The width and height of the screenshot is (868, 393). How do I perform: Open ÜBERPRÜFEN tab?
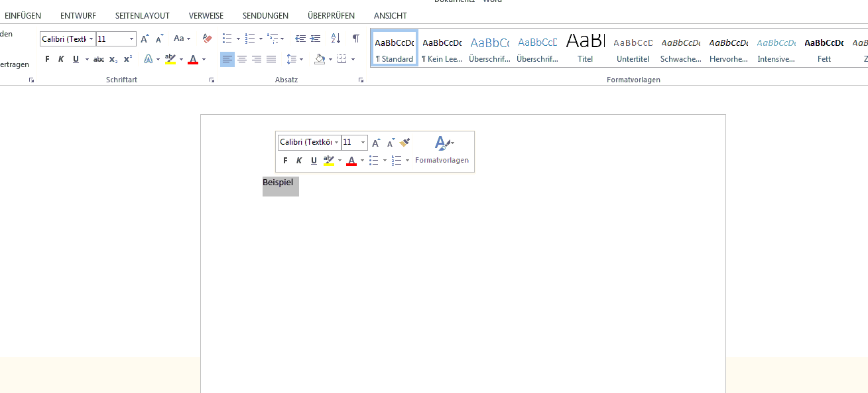[x=331, y=15]
